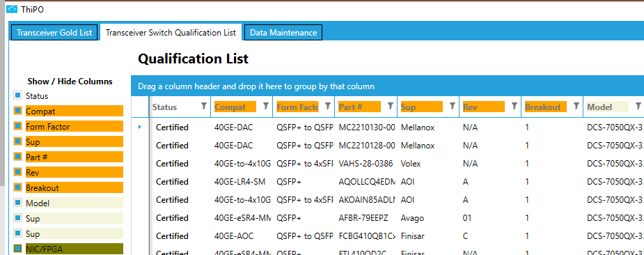Open the Data Maintenance tab
644x255 pixels.
pos(283,33)
